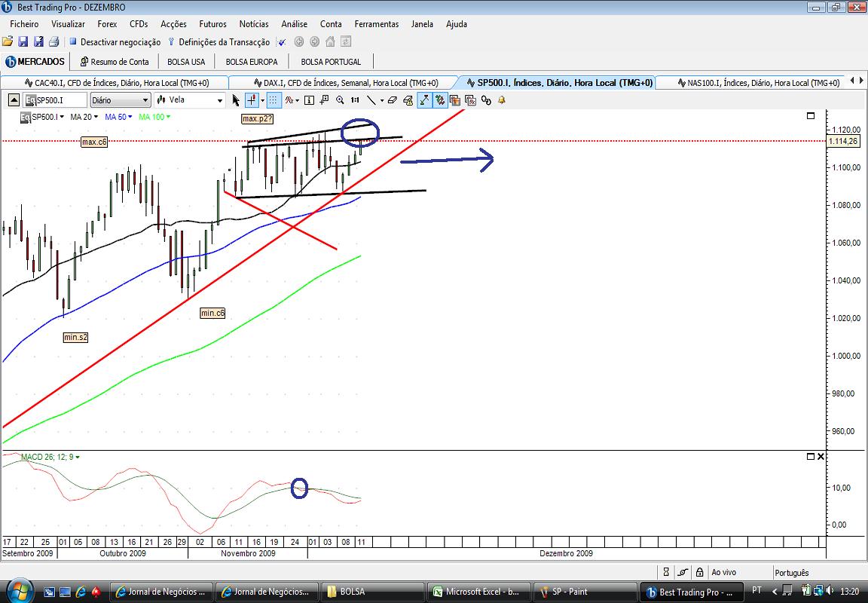Screen dimensions: 868x603
Task: Click the chain link icon
Action: point(486,100)
